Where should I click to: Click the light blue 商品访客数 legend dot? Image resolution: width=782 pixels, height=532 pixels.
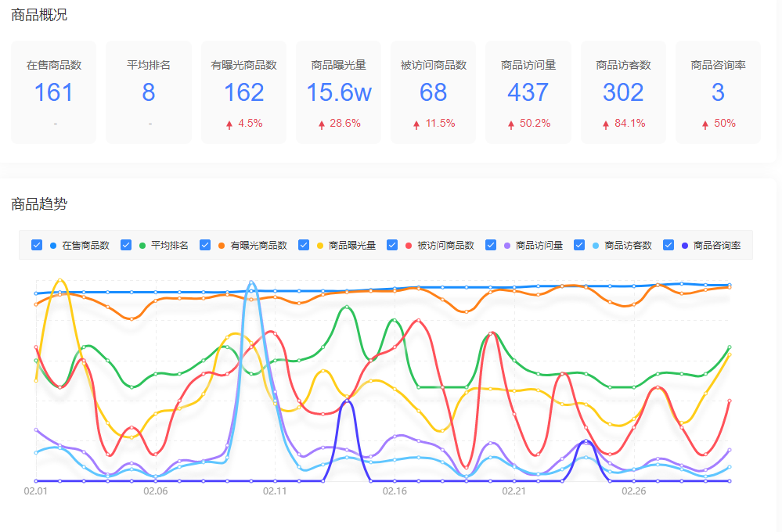[x=596, y=246]
